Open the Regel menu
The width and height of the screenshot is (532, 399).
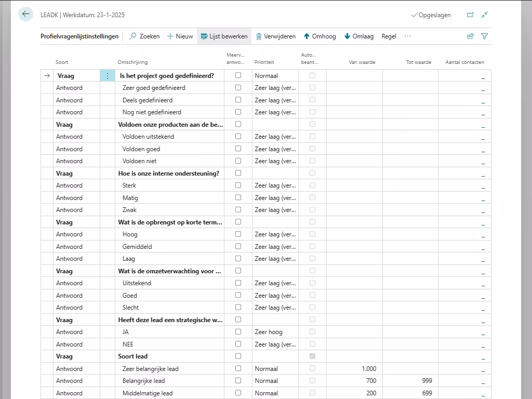click(x=389, y=36)
